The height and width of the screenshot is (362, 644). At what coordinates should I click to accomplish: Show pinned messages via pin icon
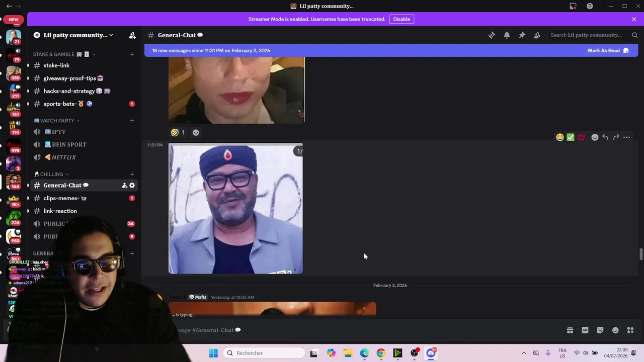tap(522, 35)
